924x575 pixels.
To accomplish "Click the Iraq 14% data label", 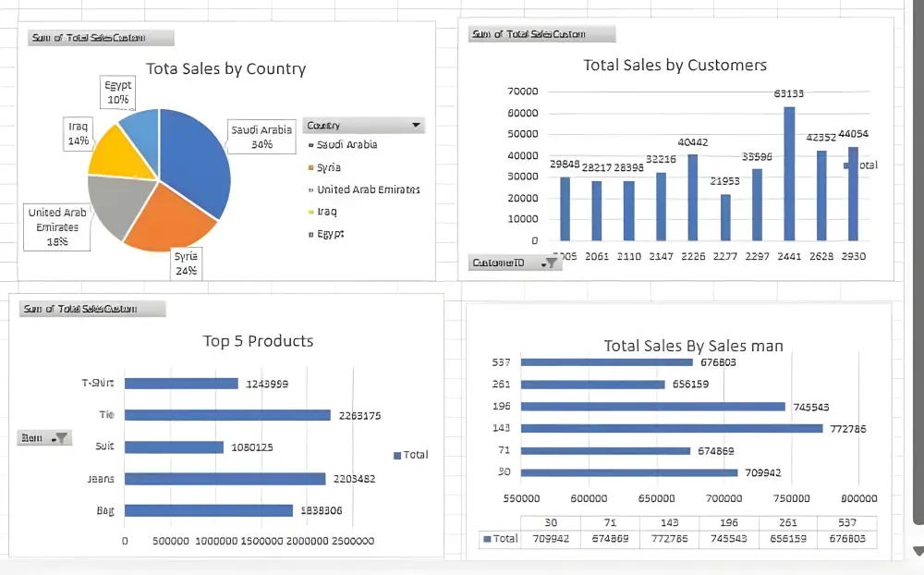I will click(78, 133).
